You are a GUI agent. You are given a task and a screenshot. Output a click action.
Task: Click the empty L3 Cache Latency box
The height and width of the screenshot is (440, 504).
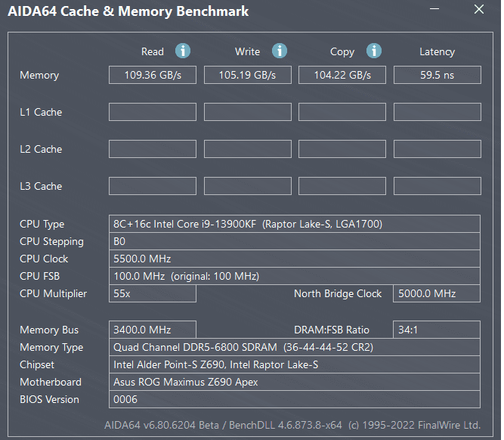coord(438,186)
